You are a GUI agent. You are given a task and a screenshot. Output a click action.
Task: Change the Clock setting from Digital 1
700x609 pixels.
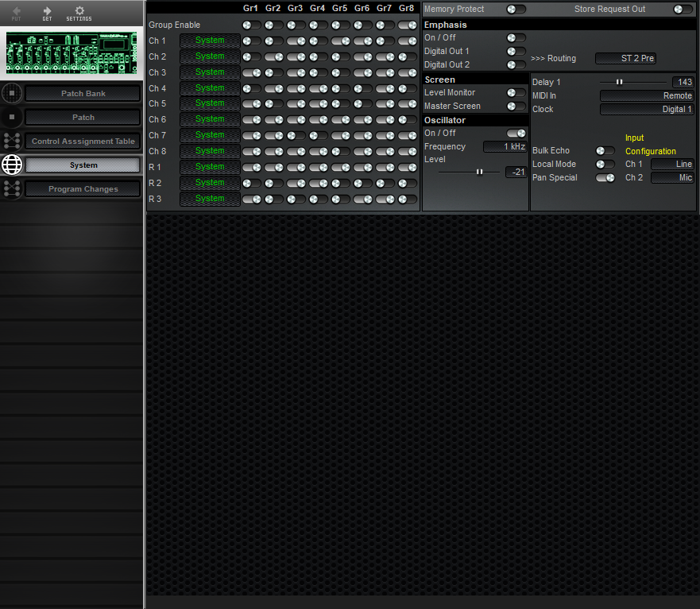pos(648,109)
